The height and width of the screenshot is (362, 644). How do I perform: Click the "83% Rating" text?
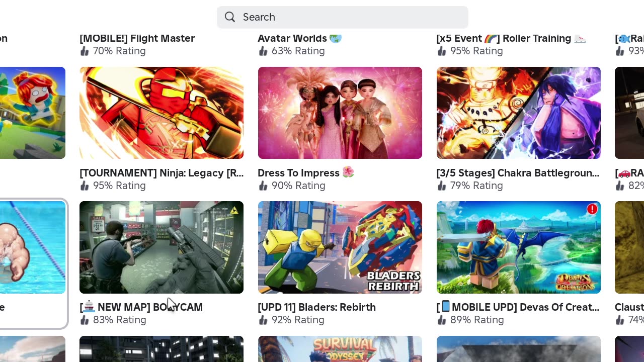[x=120, y=320]
